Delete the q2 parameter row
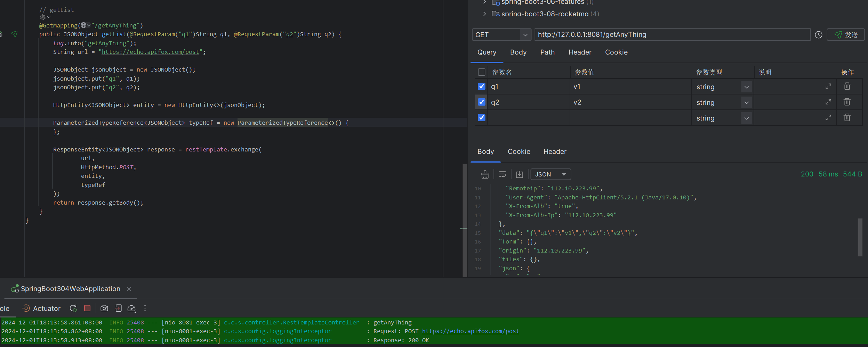868x347 pixels. (x=847, y=102)
